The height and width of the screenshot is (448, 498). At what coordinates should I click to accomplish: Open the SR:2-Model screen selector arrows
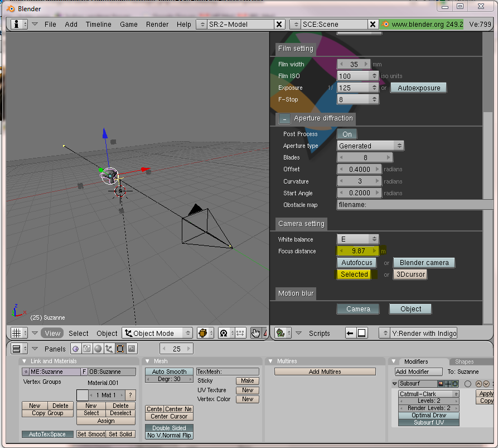pyautogui.click(x=202, y=24)
